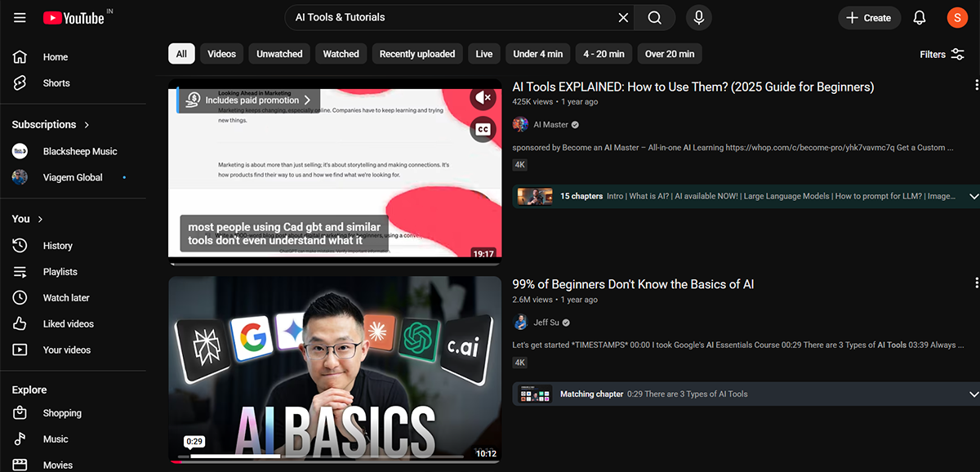Click the 19:17 duration badge
Image resolution: width=980 pixels, height=472 pixels.
point(484,254)
